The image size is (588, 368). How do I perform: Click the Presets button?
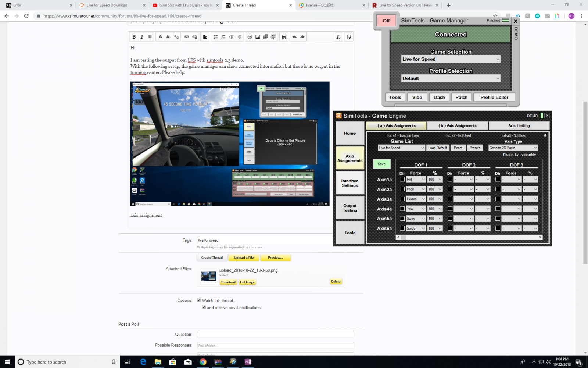[x=475, y=148]
